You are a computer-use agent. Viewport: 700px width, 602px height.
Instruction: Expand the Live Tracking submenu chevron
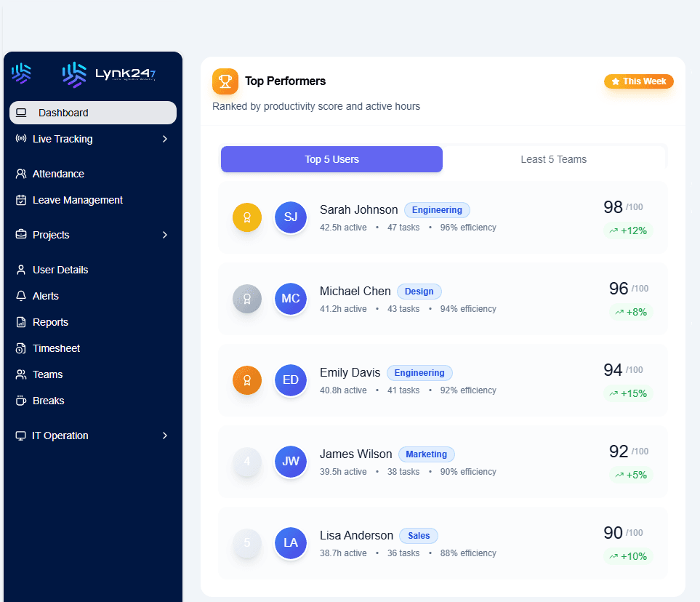[x=165, y=139]
